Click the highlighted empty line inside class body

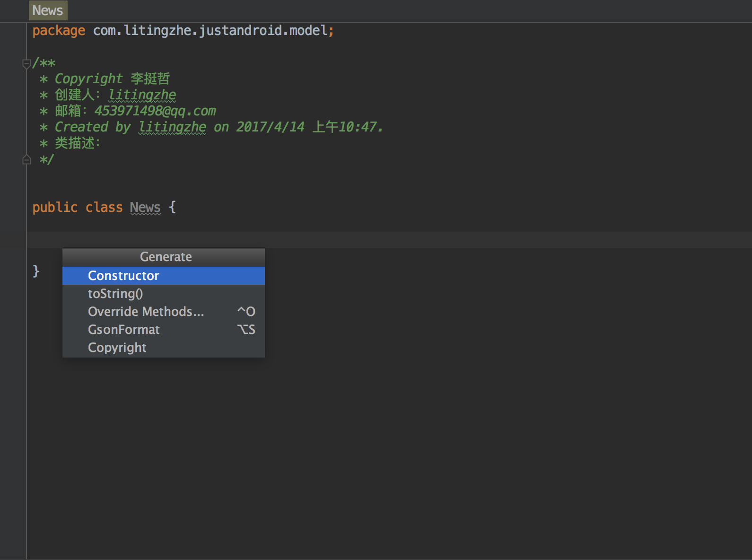point(378,240)
